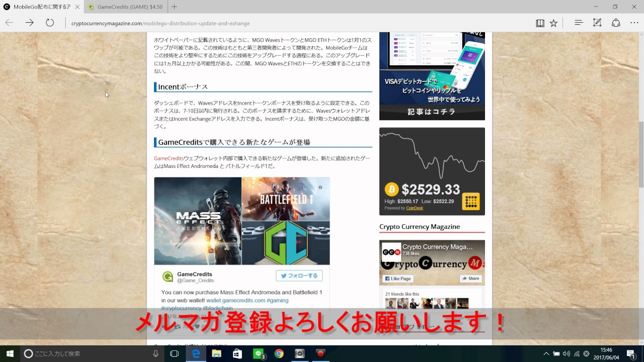Open Mass Effect Andromeda tweet image
Screen dimensions: 644x362
click(x=198, y=221)
